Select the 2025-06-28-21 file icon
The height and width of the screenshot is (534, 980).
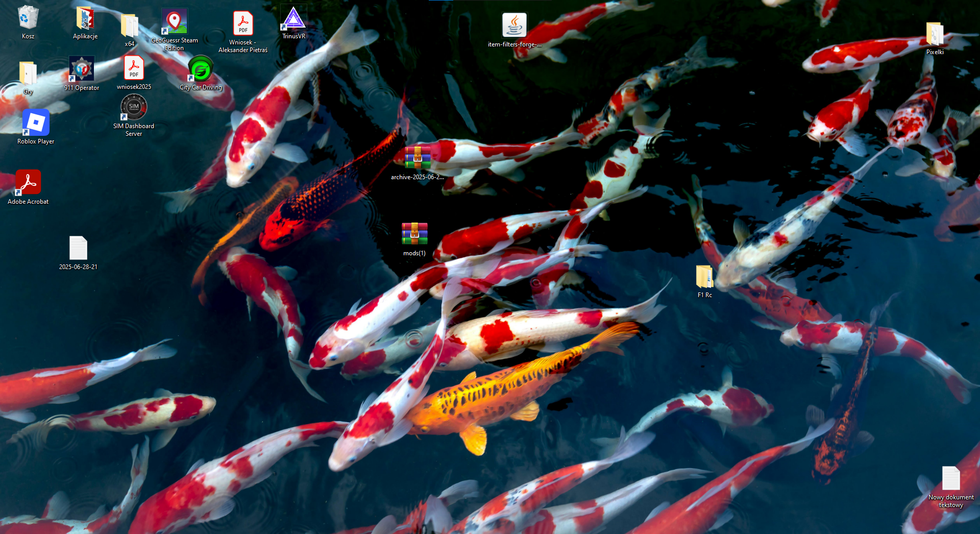click(78, 248)
